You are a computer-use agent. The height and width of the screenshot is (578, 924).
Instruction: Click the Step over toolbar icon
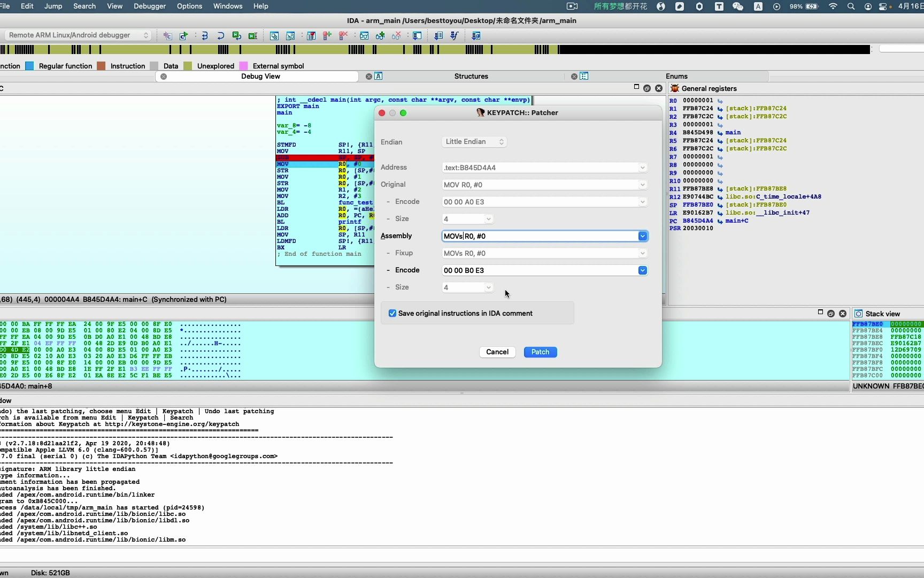click(220, 36)
